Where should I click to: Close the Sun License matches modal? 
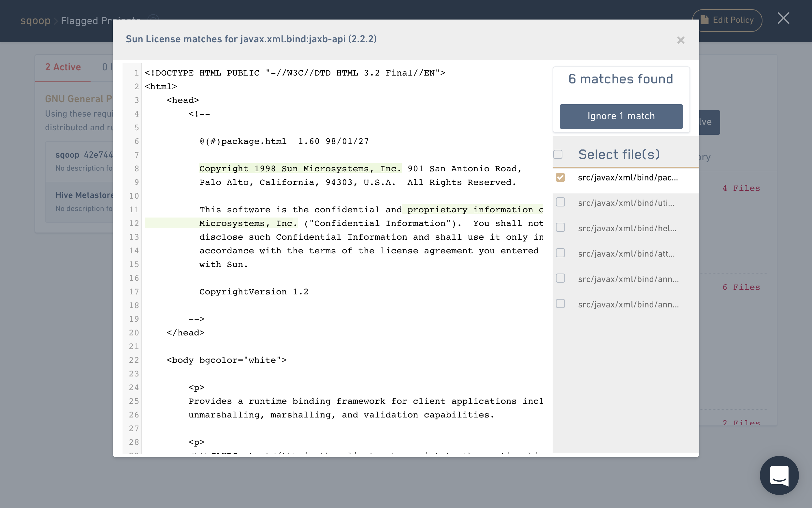680,40
